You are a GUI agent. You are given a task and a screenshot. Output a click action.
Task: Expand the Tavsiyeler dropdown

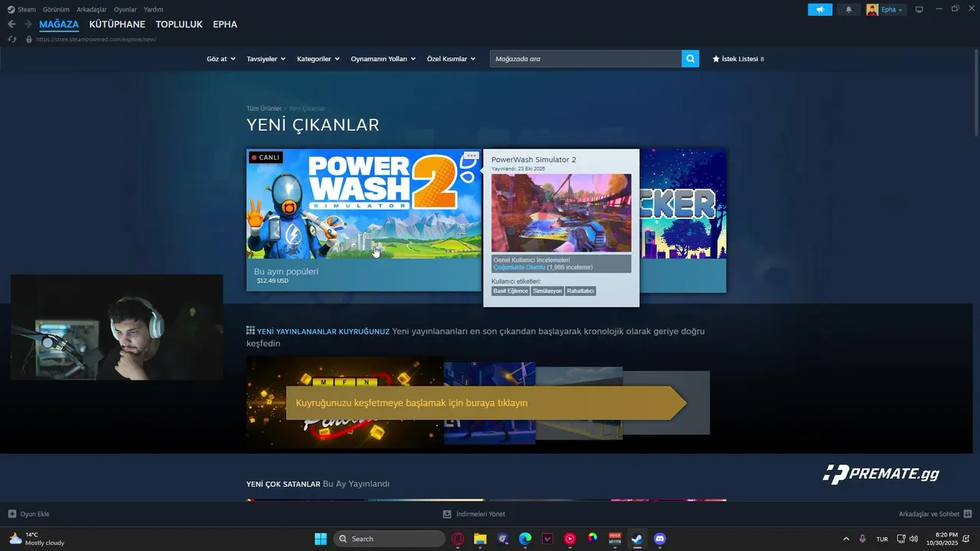(266, 59)
